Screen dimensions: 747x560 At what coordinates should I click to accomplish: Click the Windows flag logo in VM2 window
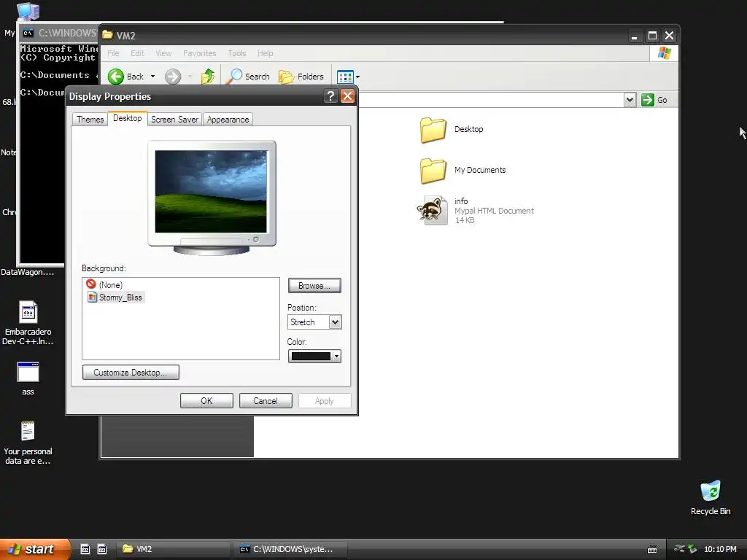pos(664,53)
